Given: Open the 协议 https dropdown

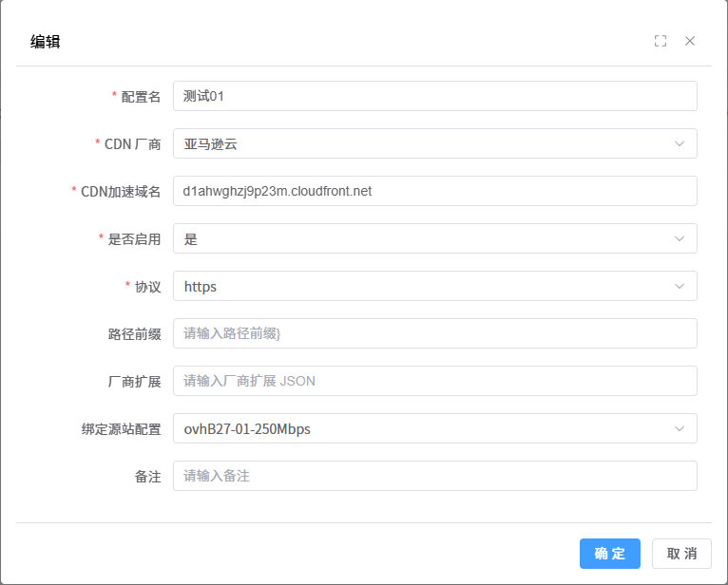Looking at the screenshot, I should 435,286.
